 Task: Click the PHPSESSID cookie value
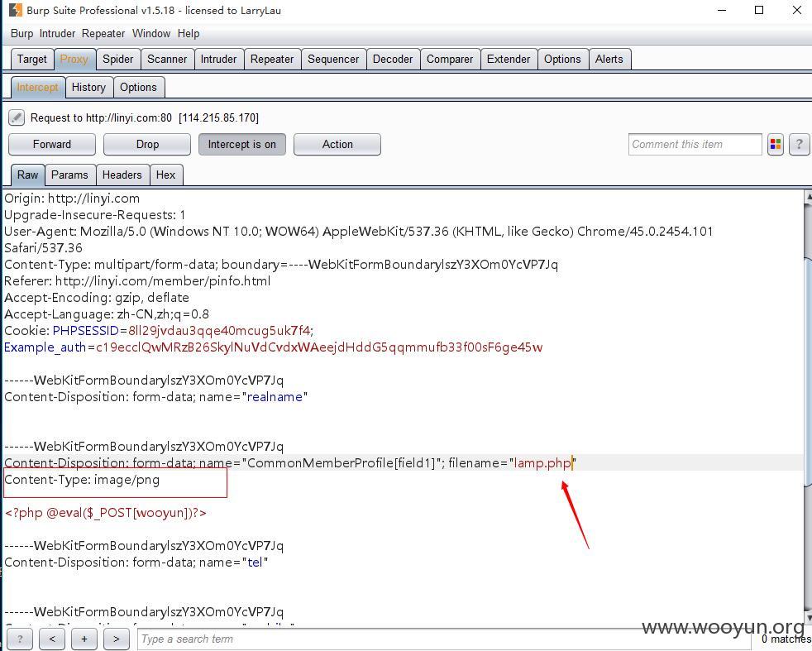coord(221,330)
